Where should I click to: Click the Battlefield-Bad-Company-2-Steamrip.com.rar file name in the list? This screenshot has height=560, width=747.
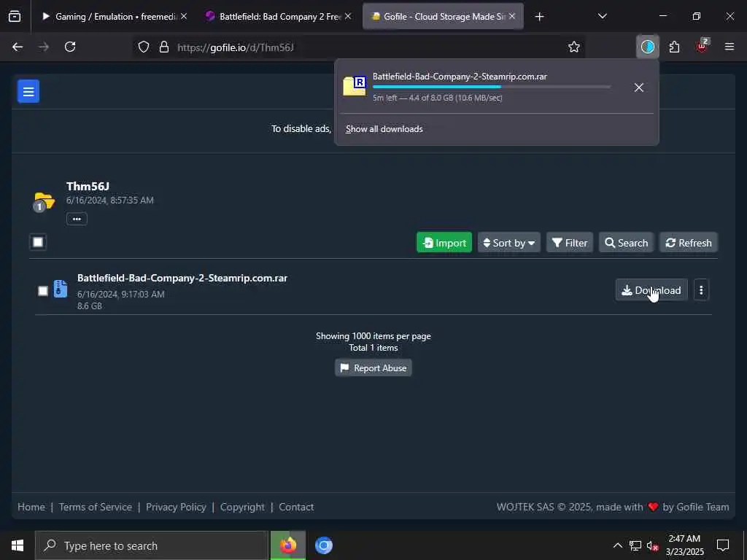182,278
